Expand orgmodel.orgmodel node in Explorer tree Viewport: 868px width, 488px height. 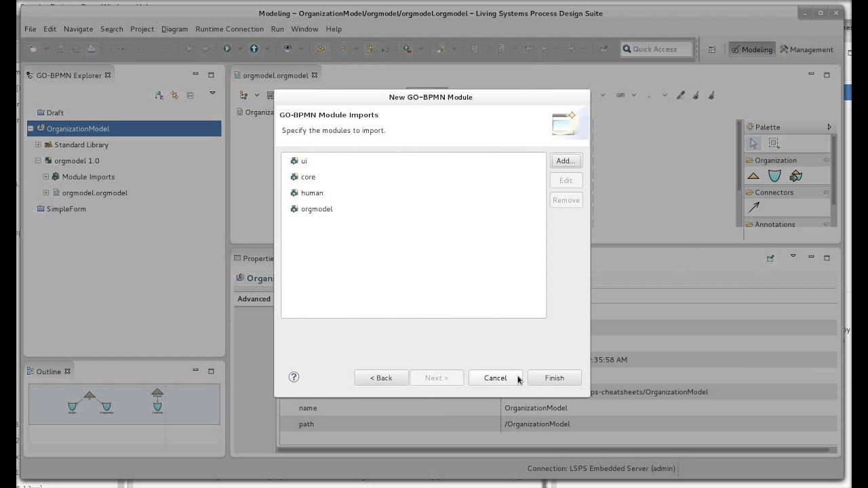46,192
